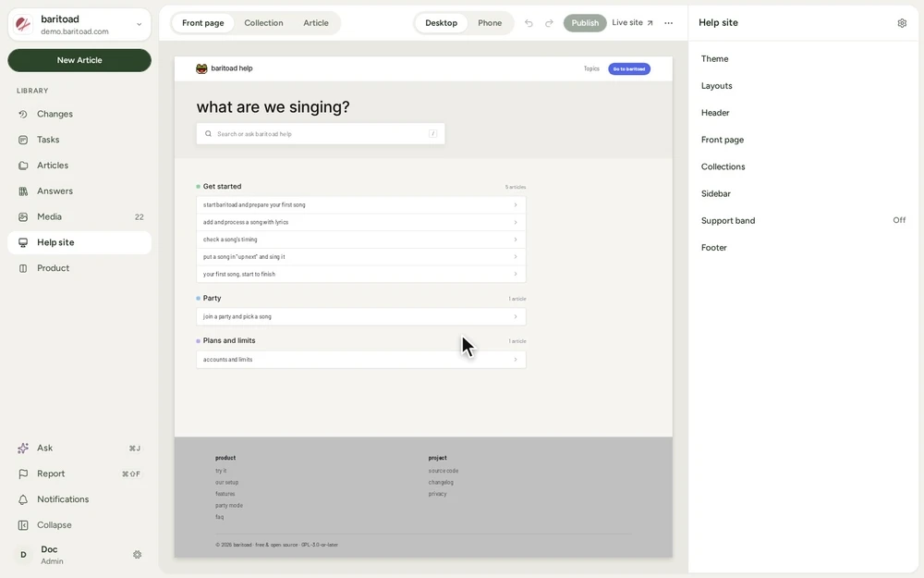Switch preview to Phone view

[490, 23]
